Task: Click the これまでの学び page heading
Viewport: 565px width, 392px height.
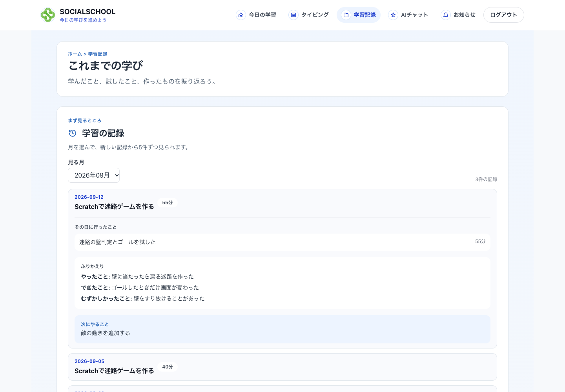Action: [x=106, y=65]
